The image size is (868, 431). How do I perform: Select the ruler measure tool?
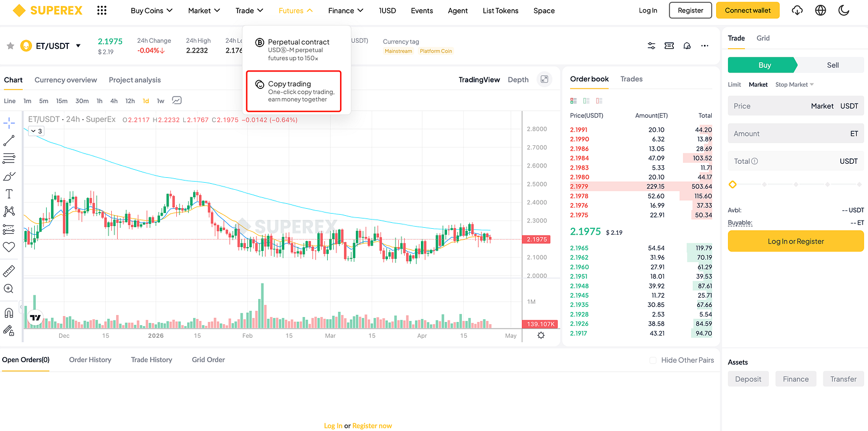[9, 271]
